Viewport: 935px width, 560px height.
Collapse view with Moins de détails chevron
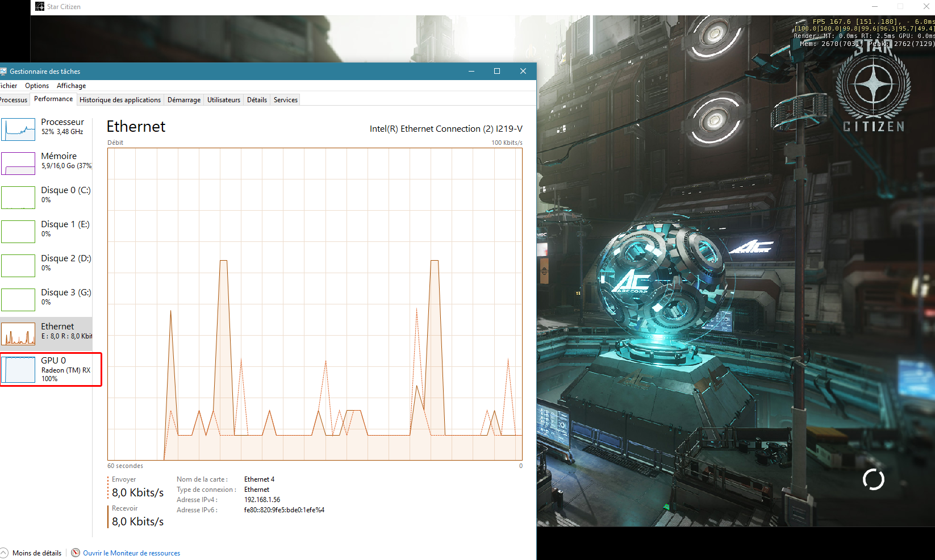point(4,553)
